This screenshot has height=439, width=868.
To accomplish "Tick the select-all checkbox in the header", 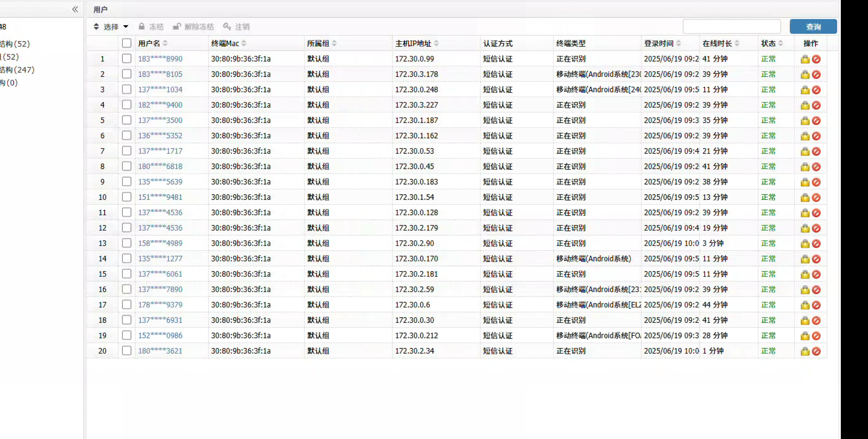I will coord(126,43).
